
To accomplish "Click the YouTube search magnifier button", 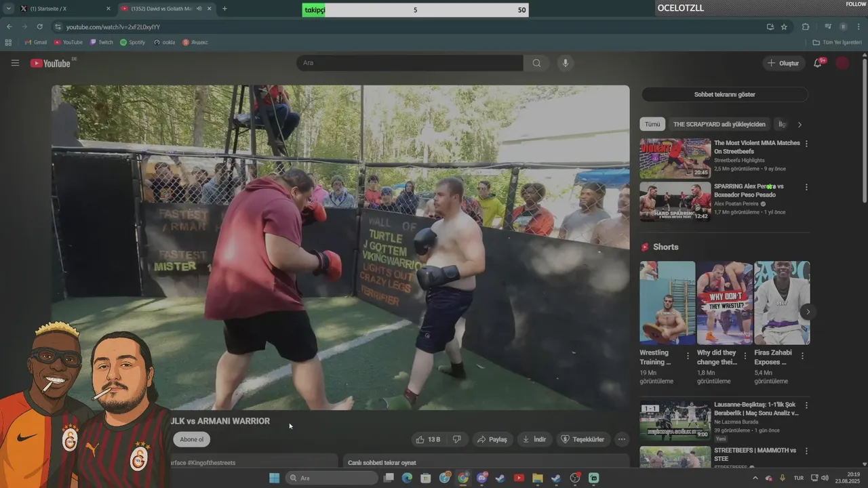I will (x=536, y=63).
